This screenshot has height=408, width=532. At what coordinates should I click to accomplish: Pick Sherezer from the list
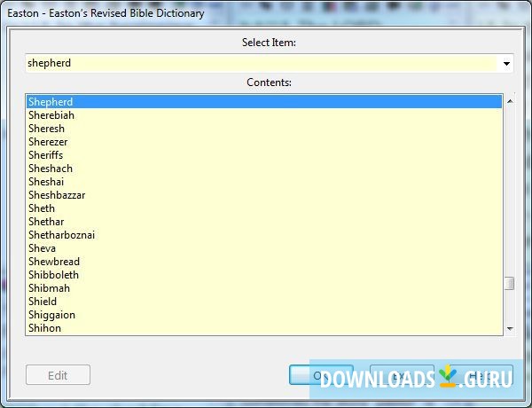click(x=264, y=142)
